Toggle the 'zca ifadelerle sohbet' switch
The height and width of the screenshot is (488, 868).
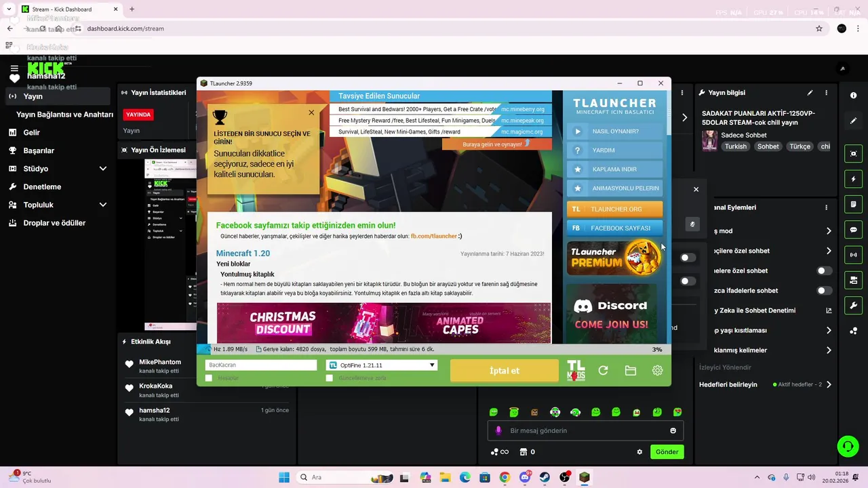824,290
